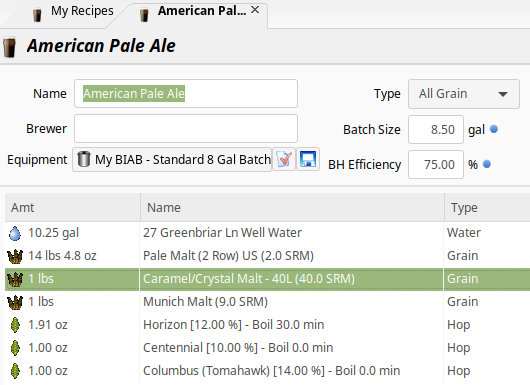
Task: Click the Hop type cell for Horizon
Action: [459, 325]
